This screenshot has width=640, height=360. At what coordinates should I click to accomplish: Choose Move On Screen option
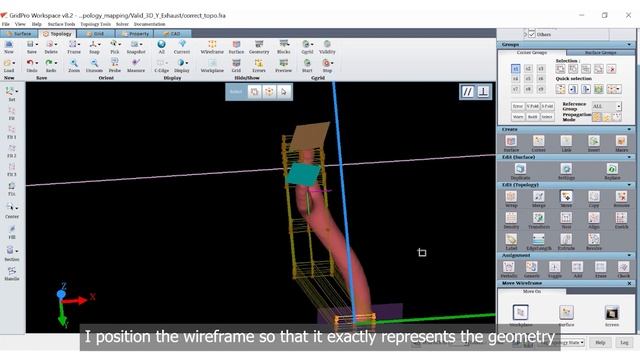612,312
